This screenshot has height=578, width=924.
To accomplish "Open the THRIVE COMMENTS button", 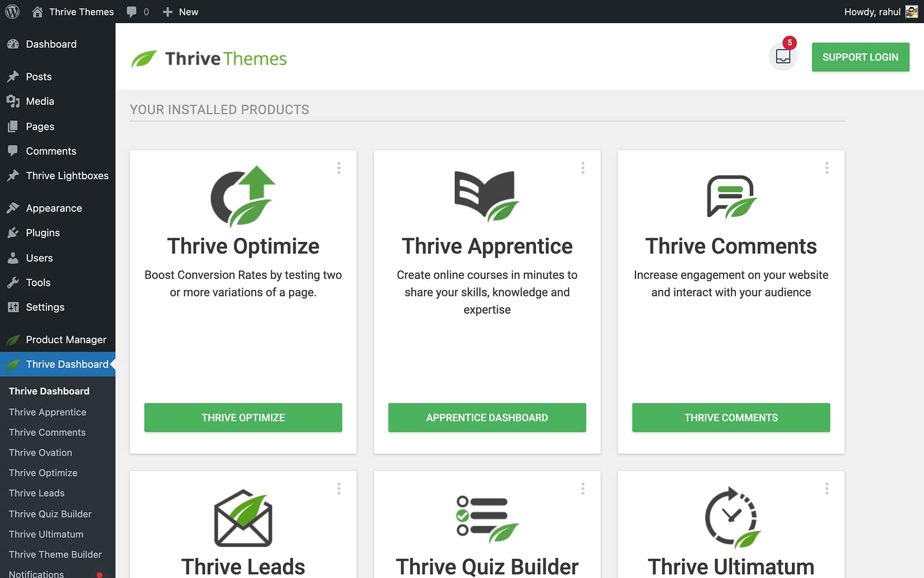I will 730,417.
